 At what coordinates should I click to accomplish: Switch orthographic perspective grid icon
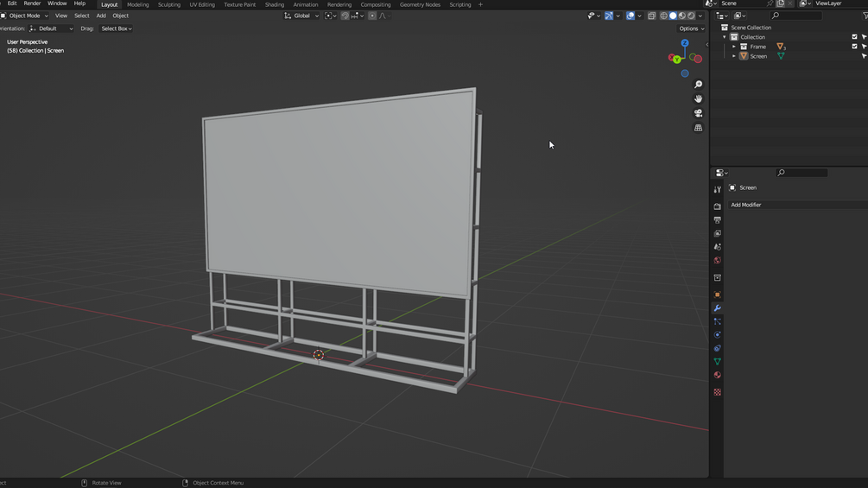(699, 128)
